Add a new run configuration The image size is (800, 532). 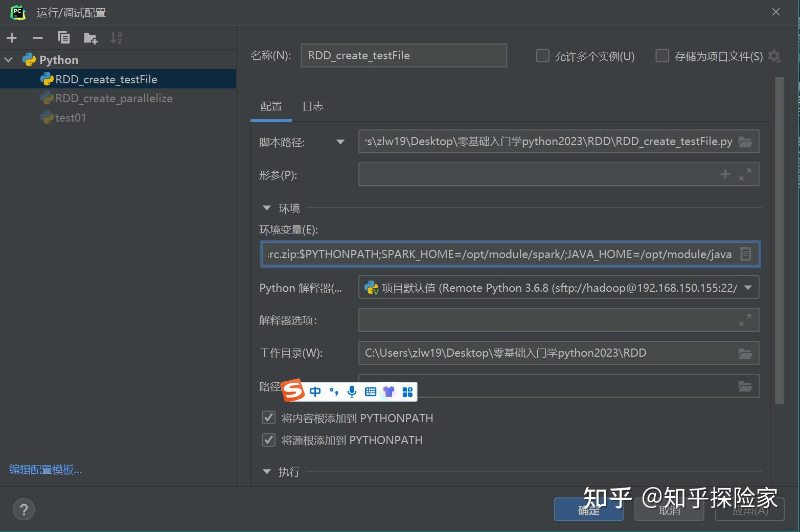pyautogui.click(x=11, y=37)
